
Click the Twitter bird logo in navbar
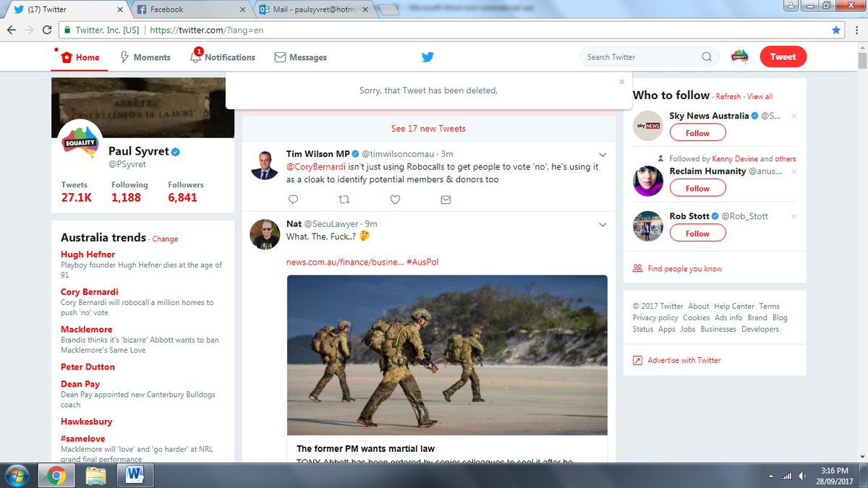pos(427,57)
